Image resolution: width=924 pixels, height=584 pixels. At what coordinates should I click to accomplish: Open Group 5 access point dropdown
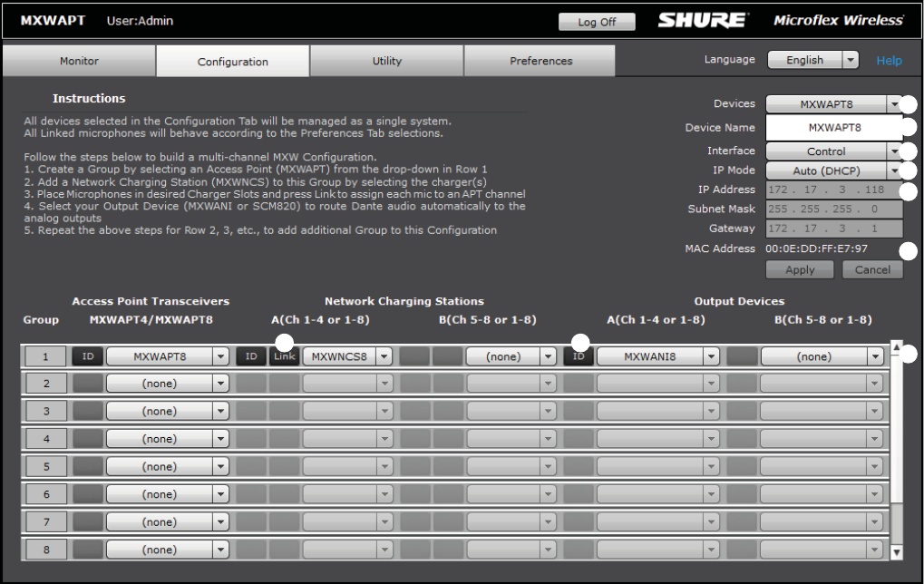pos(168,467)
